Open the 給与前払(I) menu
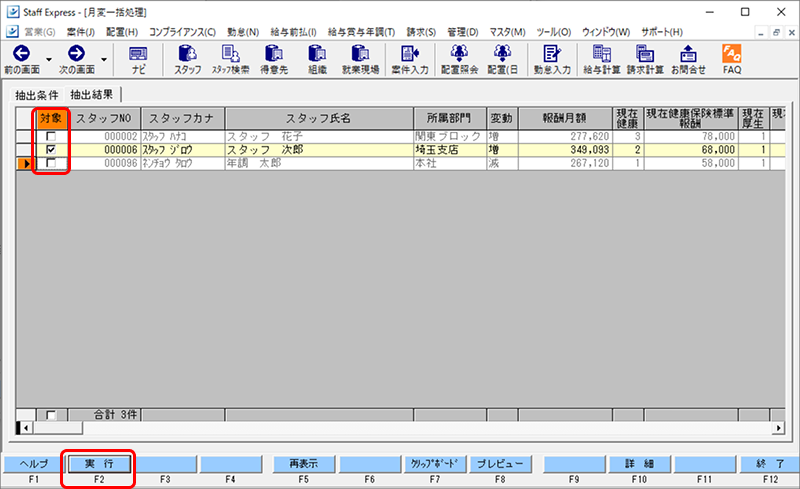 (293, 32)
